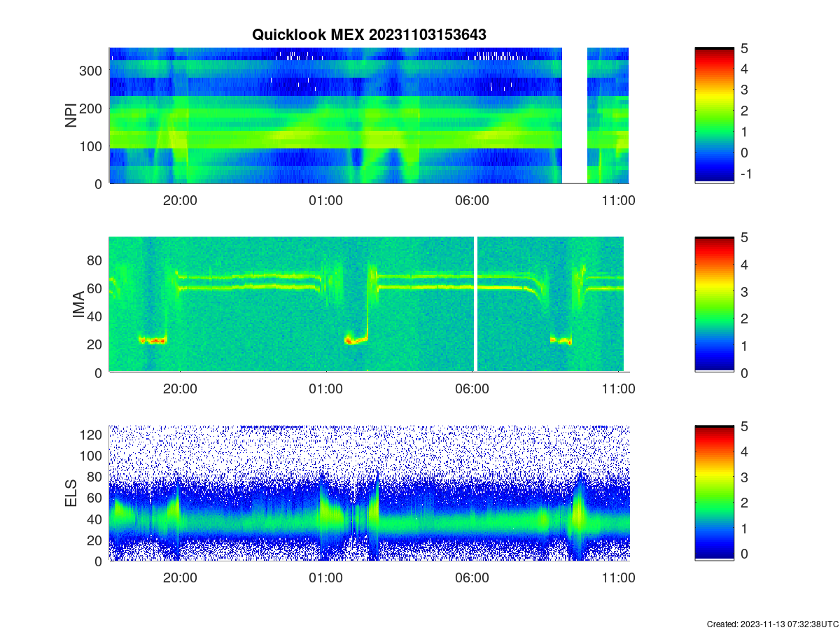Click the 01:00 tick under the ELS plot
840x630 pixels.
click(x=325, y=578)
